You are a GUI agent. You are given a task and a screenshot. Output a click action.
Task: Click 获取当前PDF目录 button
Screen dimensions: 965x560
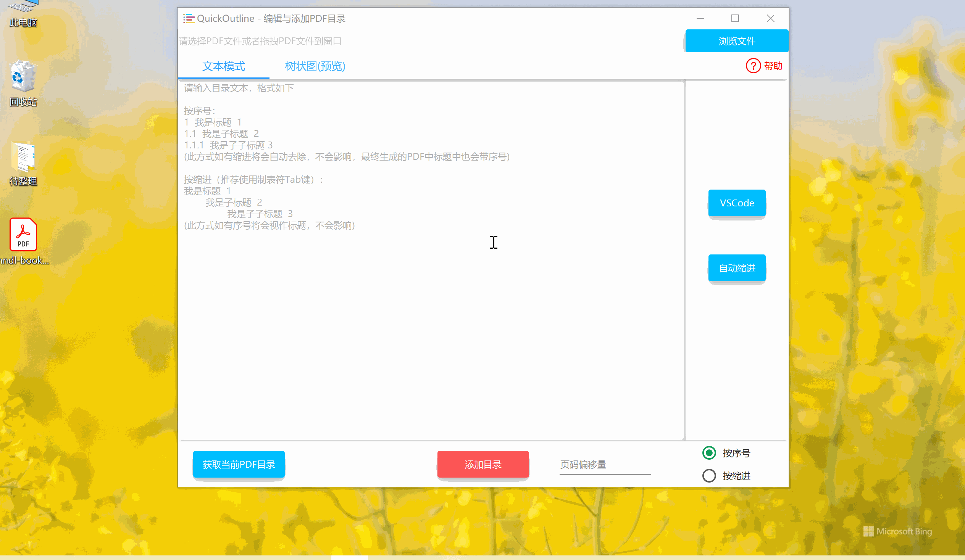(x=239, y=464)
